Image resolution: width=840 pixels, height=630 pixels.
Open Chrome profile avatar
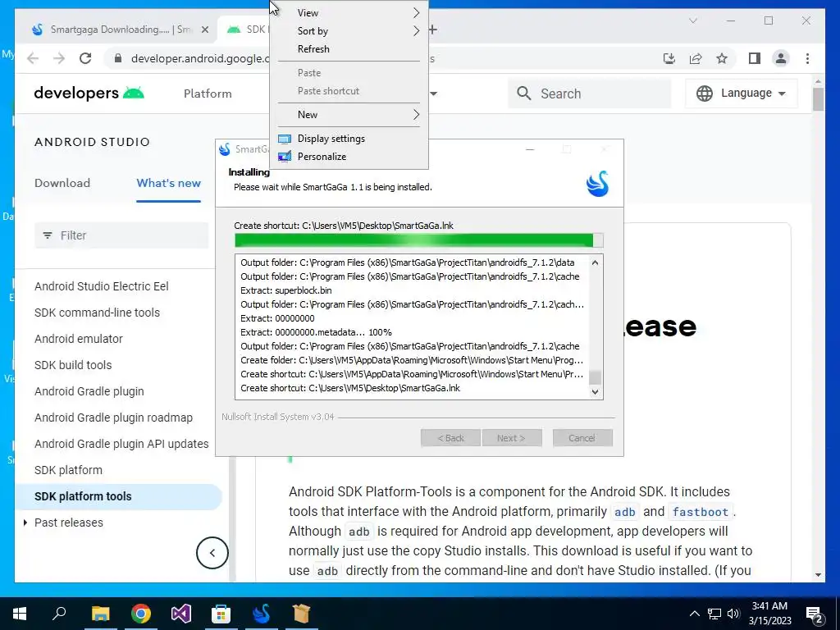click(x=781, y=58)
